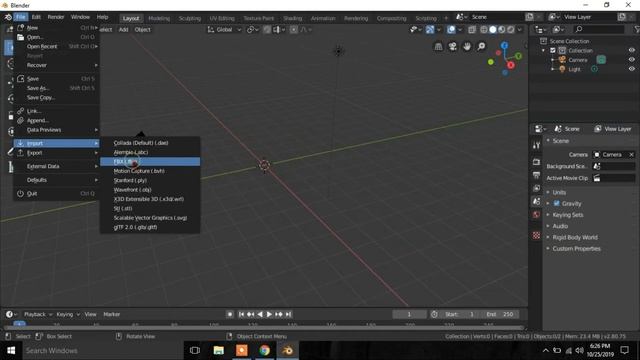Screen dimensions: 640x360
Task: Open the timeline Marker menu
Action: pyautogui.click(x=111, y=314)
